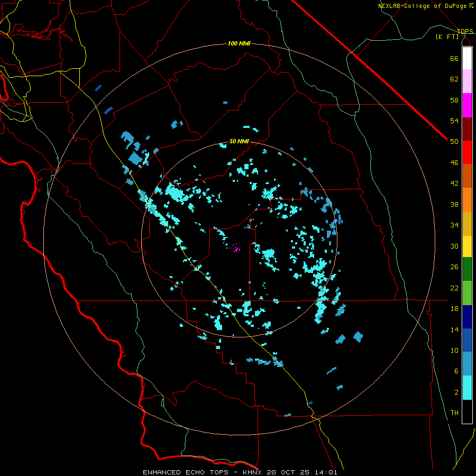This screenshot has height=476, width=476.
Task: Click the legend value 66
Action: pos(454,58)
